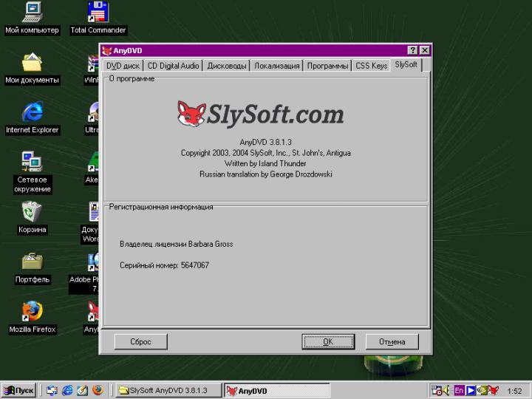Screen dimensions: 532x399
Task: Open the CD Digital Audio tab
Action: [x=173, y=66]
